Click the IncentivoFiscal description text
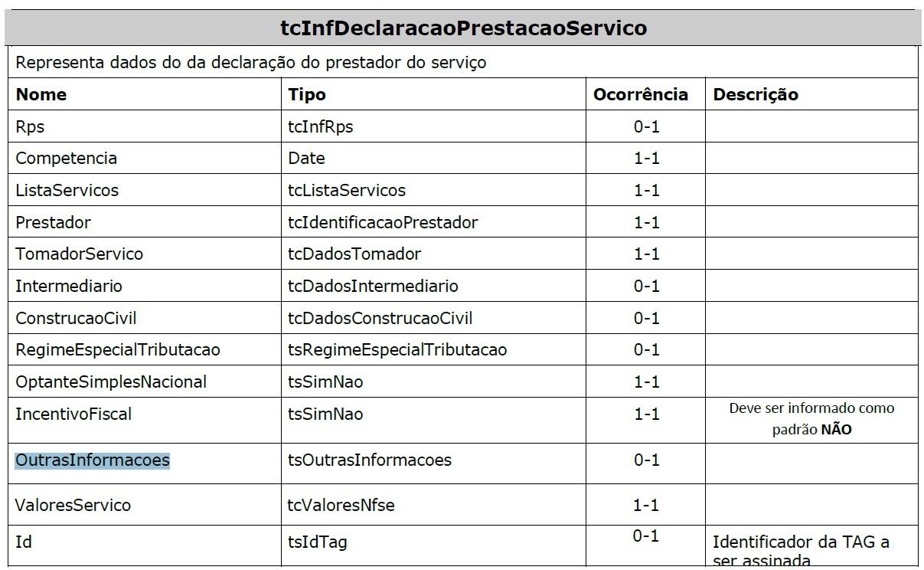This screenshot has width=924, height=570. pyautogui.click(x=811, y=419)
